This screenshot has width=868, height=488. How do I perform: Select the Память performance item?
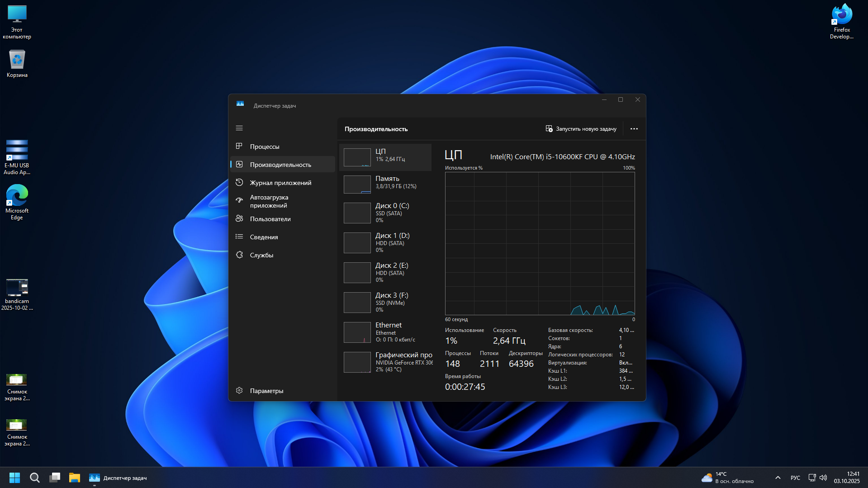click(385, 185)
